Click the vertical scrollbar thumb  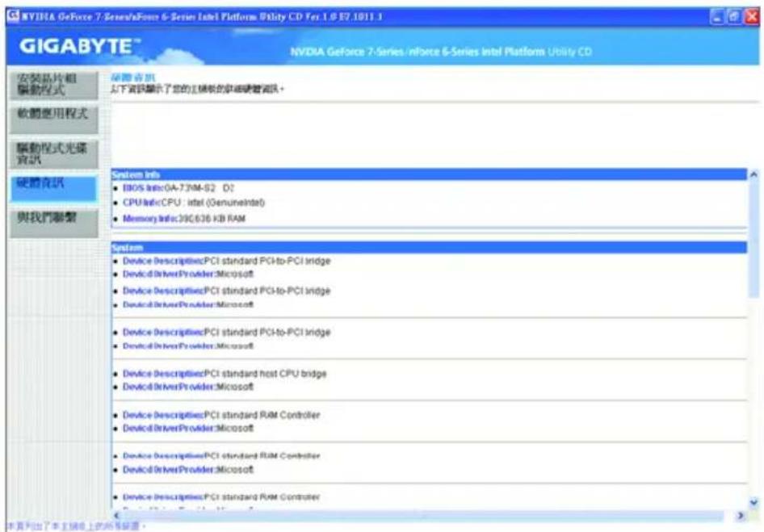click(754, 239)
